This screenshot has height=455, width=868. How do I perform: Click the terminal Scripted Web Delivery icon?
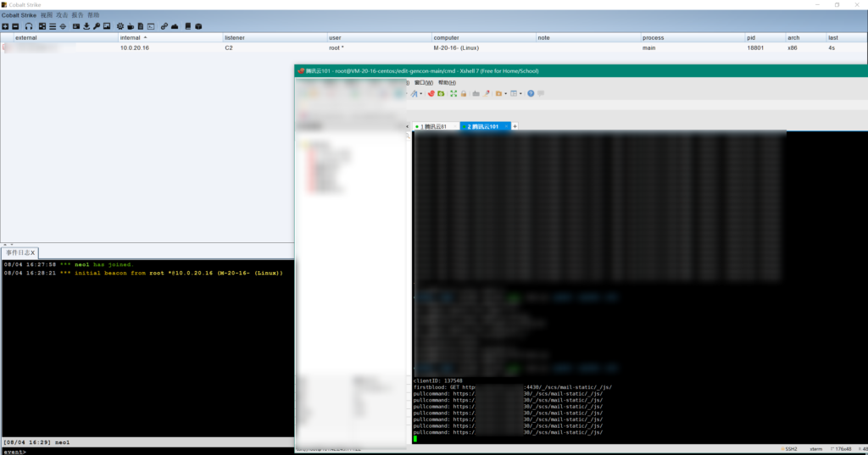tap(151, 26)
